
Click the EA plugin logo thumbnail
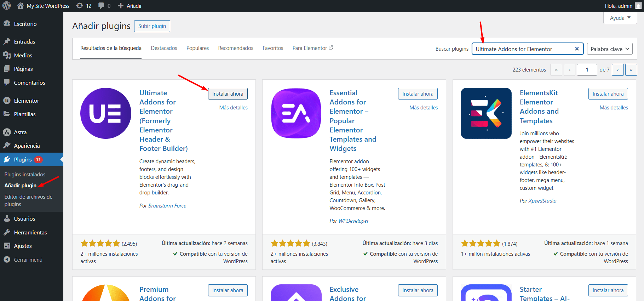click(x=296, y=113)
